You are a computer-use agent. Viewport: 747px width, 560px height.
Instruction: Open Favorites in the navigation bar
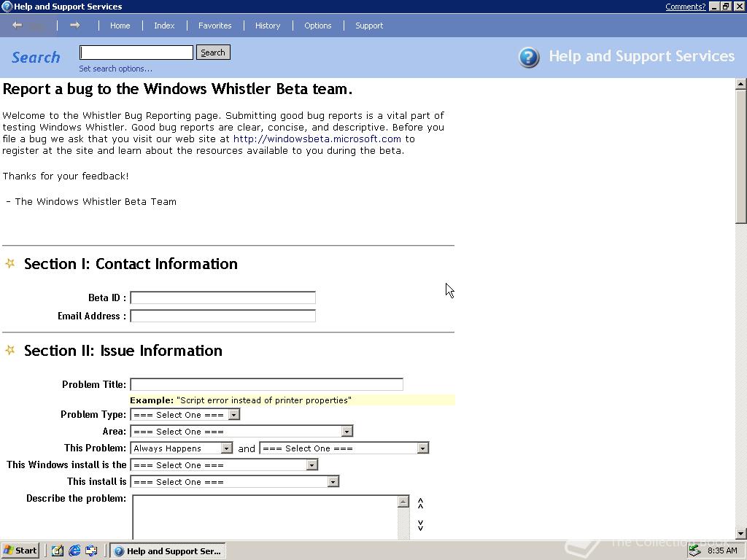point(215,26)
